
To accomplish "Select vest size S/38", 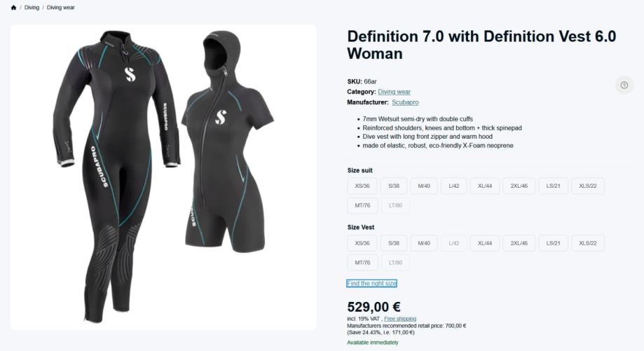I will point(394,243).
